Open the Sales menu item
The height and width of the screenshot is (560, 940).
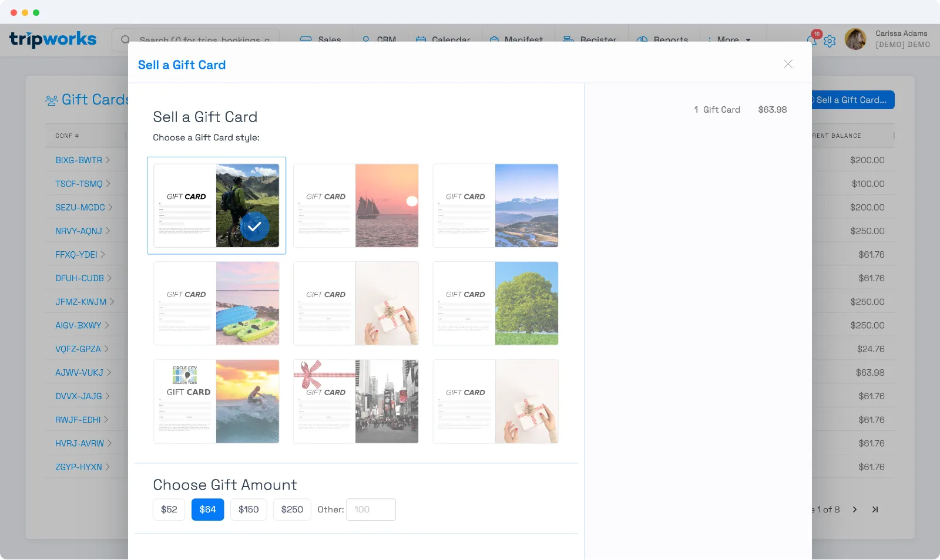pos(320,40)
